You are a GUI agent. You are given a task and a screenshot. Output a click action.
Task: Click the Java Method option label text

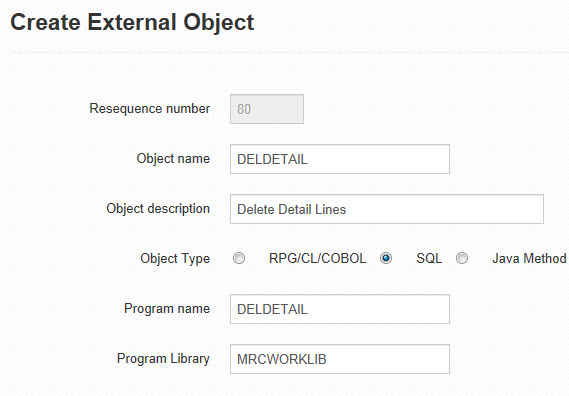point(529,258)
